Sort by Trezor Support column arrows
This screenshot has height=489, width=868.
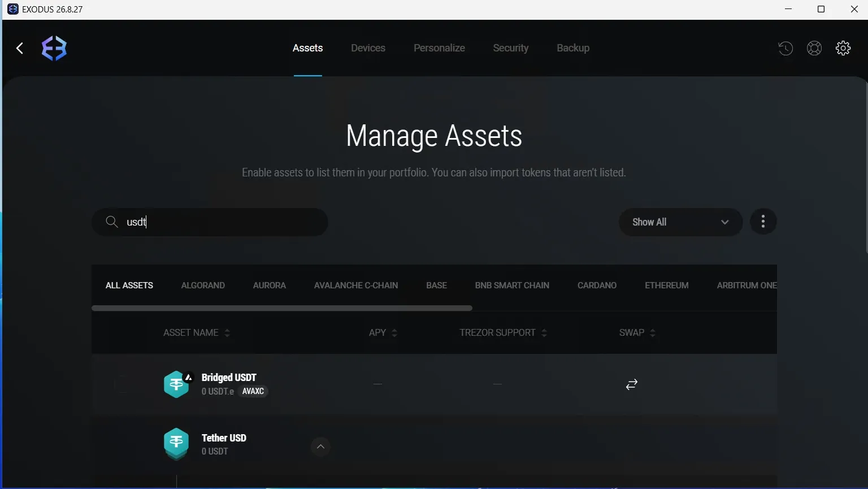tap(544, 333)
